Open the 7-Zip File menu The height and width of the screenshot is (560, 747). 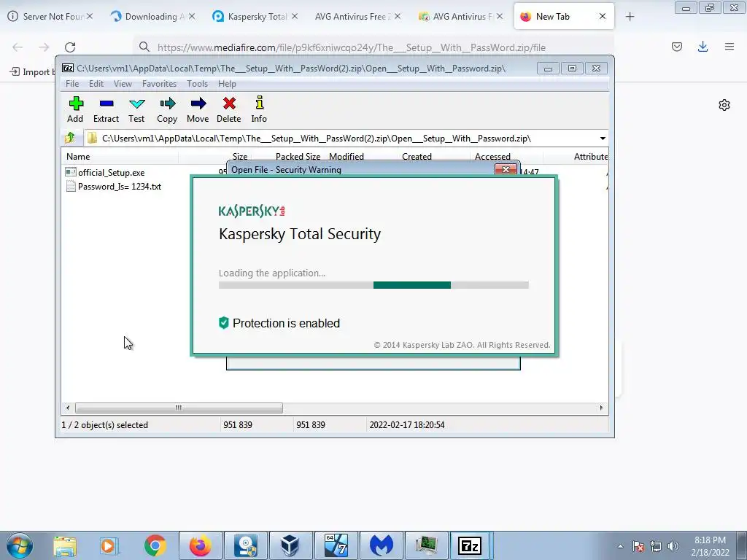pos(72,84)
